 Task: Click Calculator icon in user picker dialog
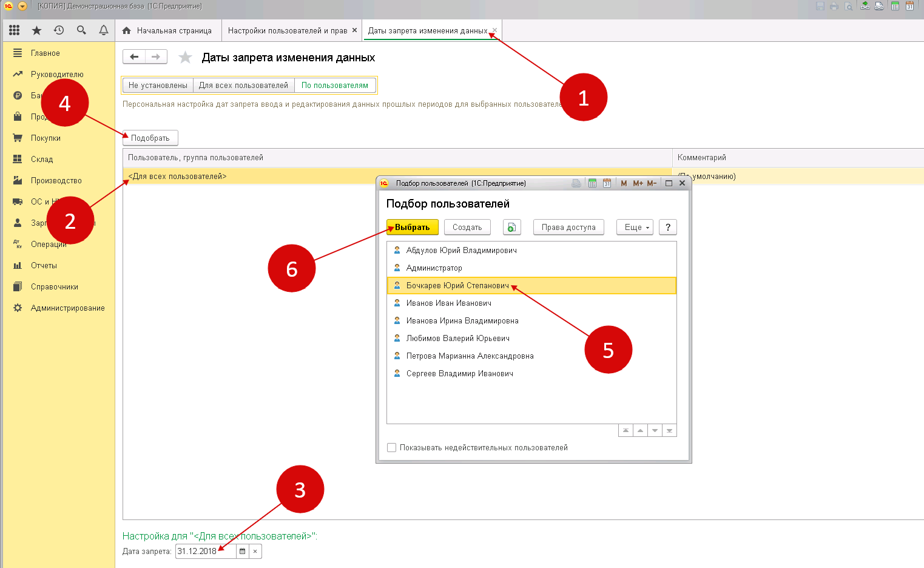[592, 183]
